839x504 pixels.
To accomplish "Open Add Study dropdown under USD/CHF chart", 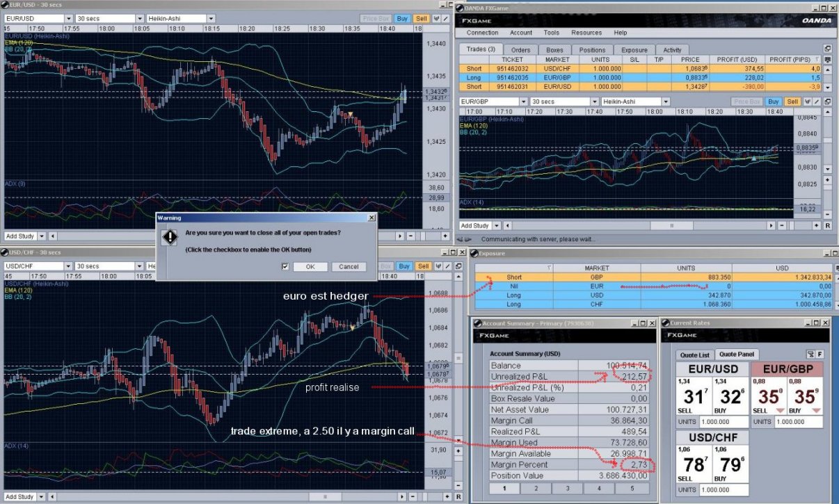I will tap(41, 496).
